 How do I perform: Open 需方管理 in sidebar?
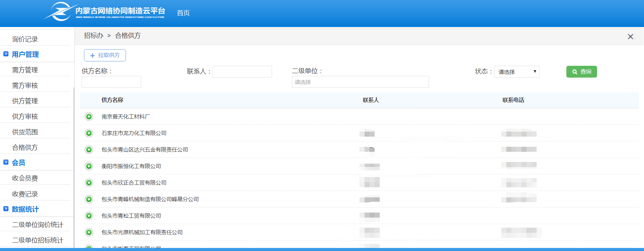point(25,70)
